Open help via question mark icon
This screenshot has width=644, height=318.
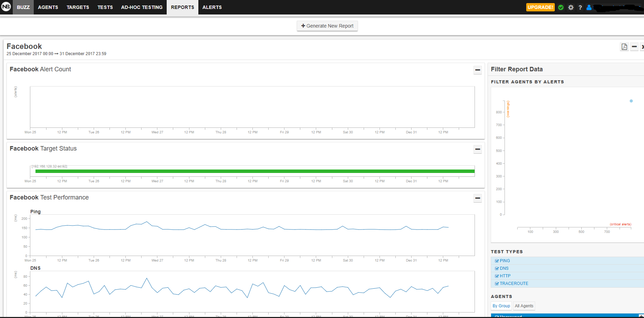(580, 7)
